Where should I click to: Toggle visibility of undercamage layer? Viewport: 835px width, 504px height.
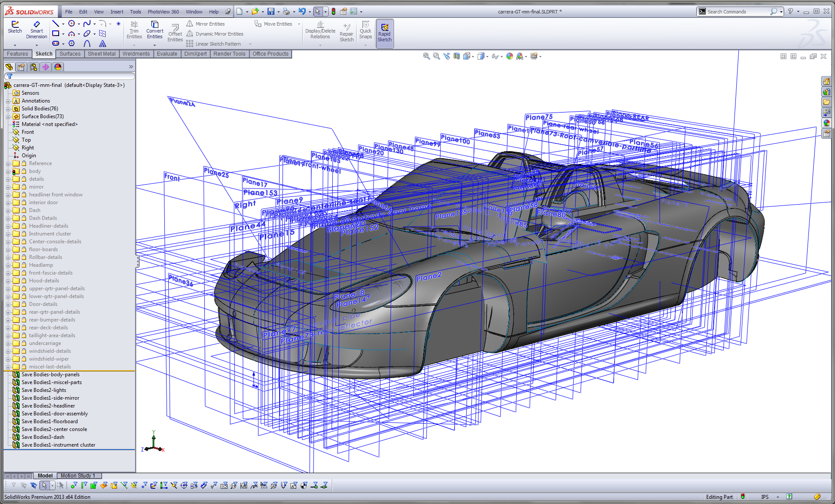click(x=45, y=343)
